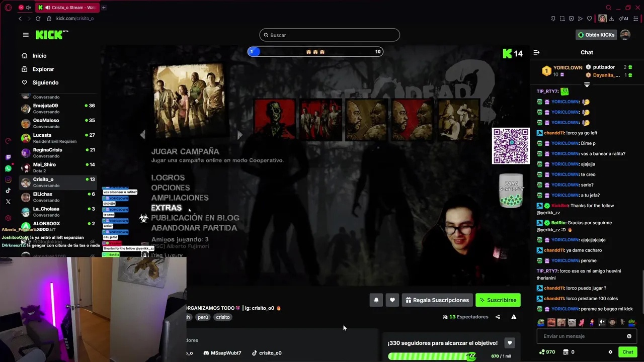Open the emoji picker in the message box
Screen dimensions: 644x362
[629, 336]
